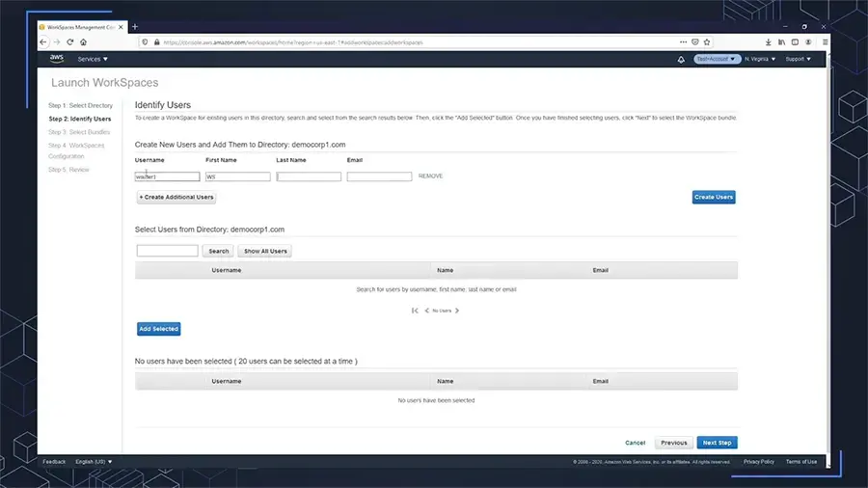Reload the page with the refresh icon

[70, 42]
